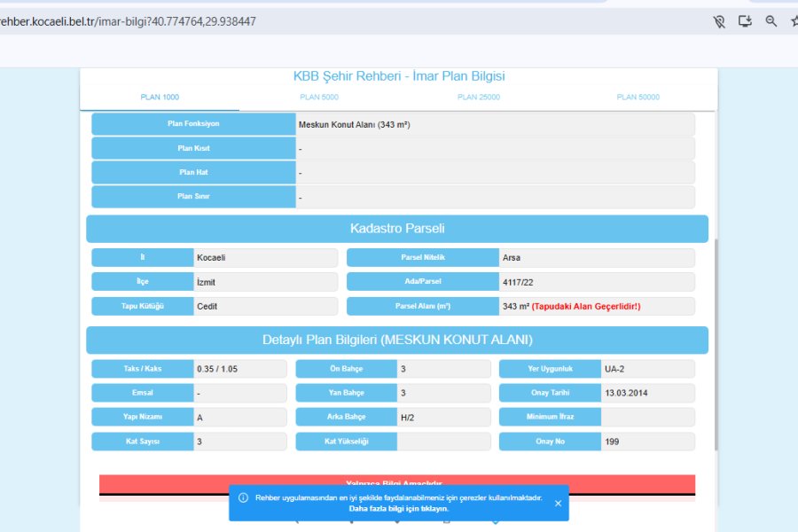Viewport: 798px width, 532px height.
Task: Click the install app icon in address bar
Action: [x=745, y=21]
